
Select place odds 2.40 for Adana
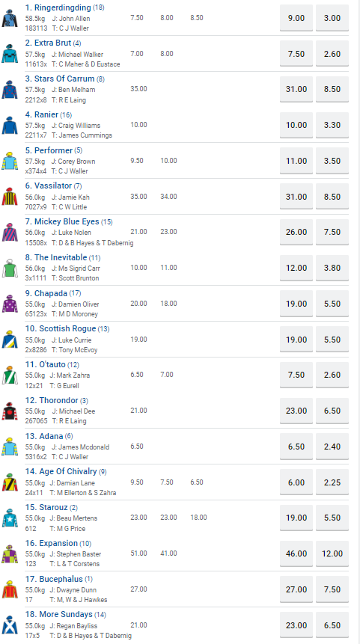pos(332,447)
